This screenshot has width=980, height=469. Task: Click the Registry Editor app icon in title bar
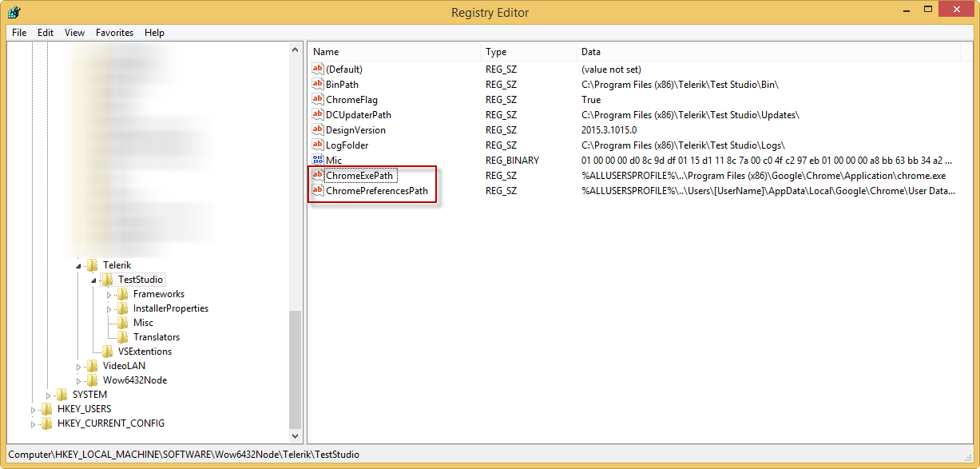[x=14, y=13]
